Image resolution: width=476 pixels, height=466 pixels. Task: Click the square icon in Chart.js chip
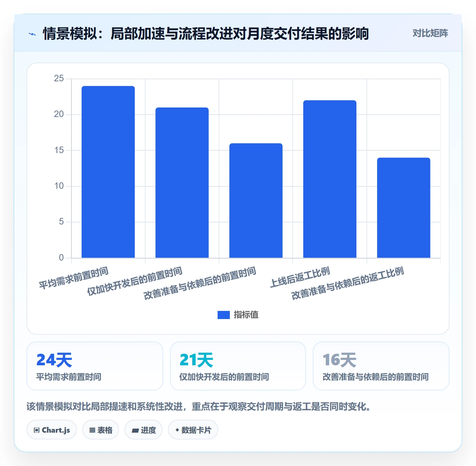(x=37, y=430)
